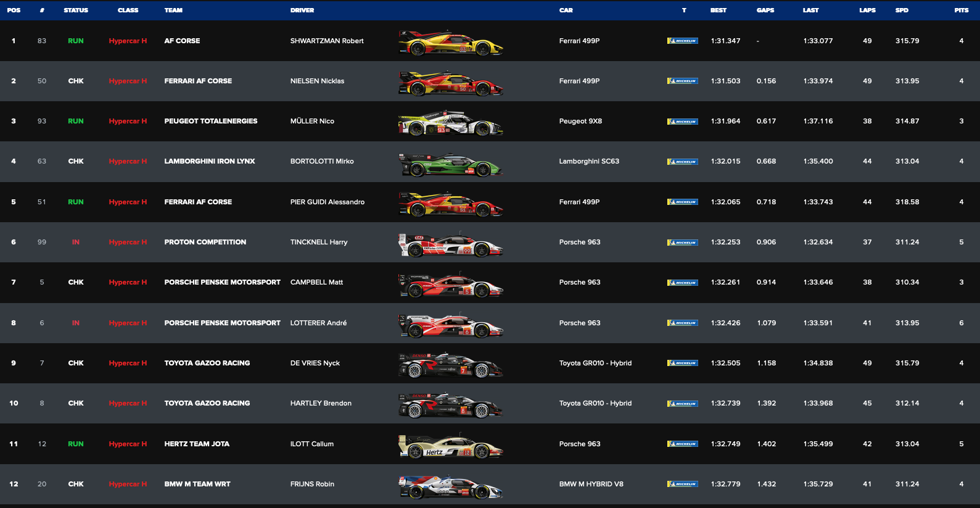
Task: Select driver PIER GUIDI Alessandro
Action: (327, 202)
